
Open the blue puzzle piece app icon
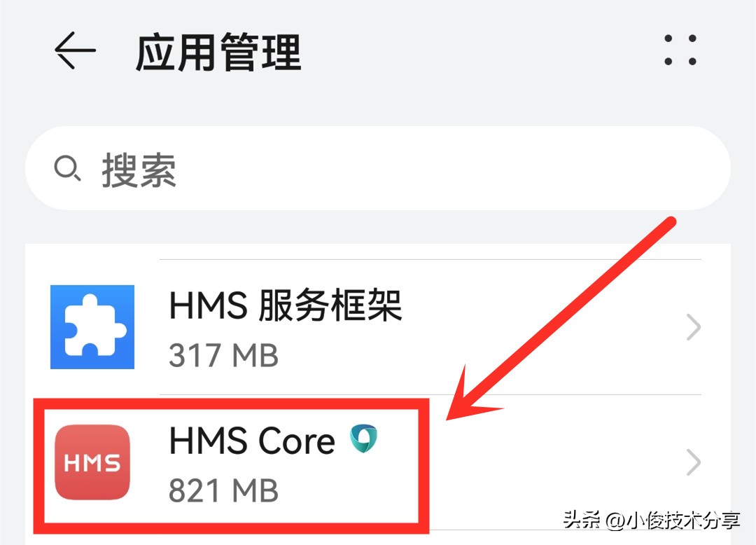click(x=92, y=327)
